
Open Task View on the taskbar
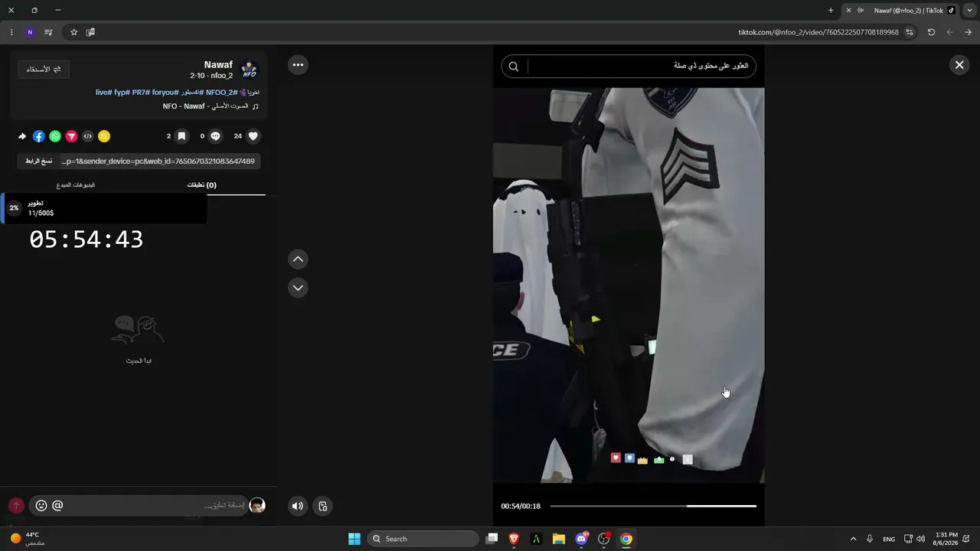(492, 539)
